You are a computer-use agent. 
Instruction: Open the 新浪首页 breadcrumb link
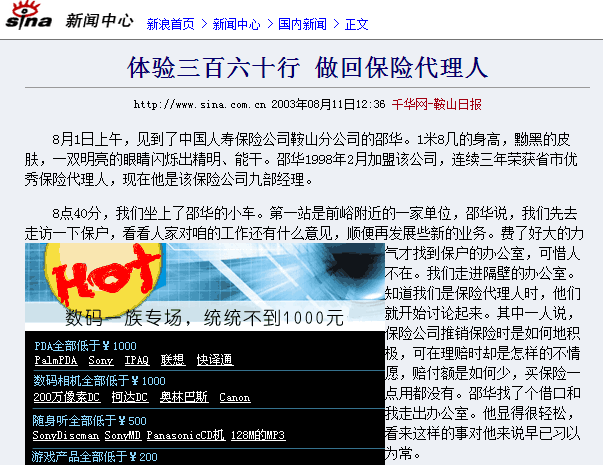[x=170, y=23]
